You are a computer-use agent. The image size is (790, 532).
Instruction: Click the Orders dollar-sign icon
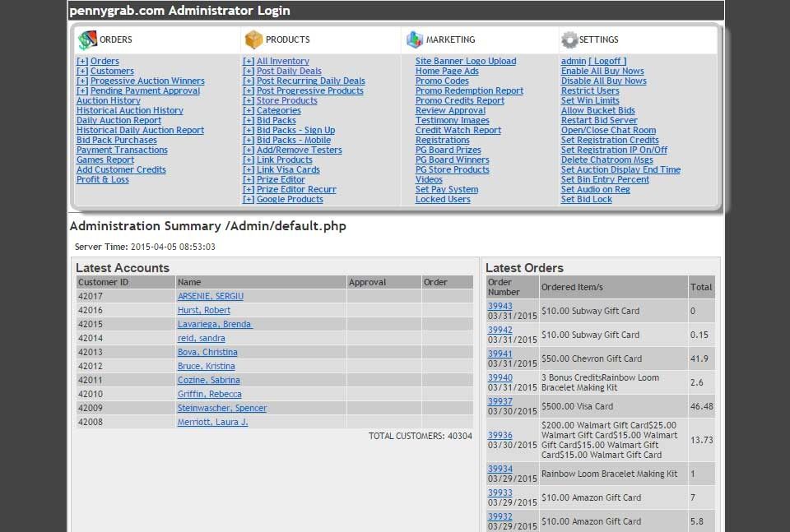tap(87, 39)
